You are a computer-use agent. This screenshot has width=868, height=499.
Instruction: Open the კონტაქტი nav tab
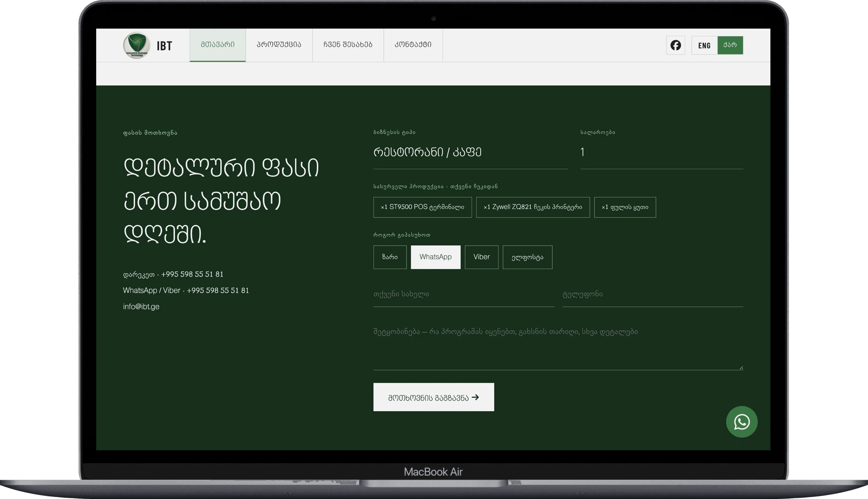pyautogui.click(x=413, y=45)
